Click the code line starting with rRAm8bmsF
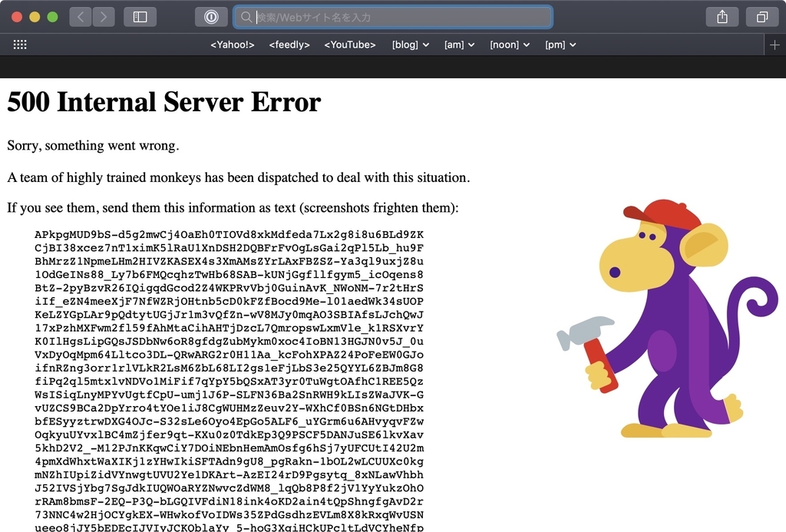Image resolution: width=786 pixels, height=532 pixels. click(229, 501)
